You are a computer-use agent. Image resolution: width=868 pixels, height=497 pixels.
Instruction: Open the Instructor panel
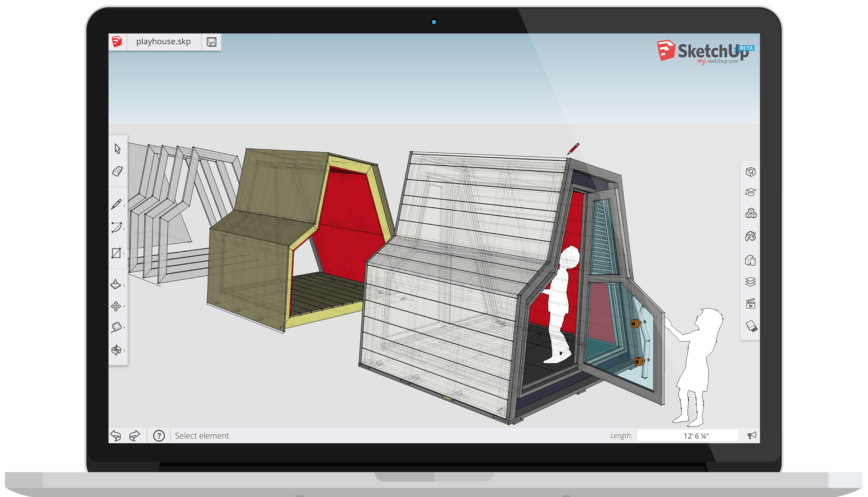point(750,192)
